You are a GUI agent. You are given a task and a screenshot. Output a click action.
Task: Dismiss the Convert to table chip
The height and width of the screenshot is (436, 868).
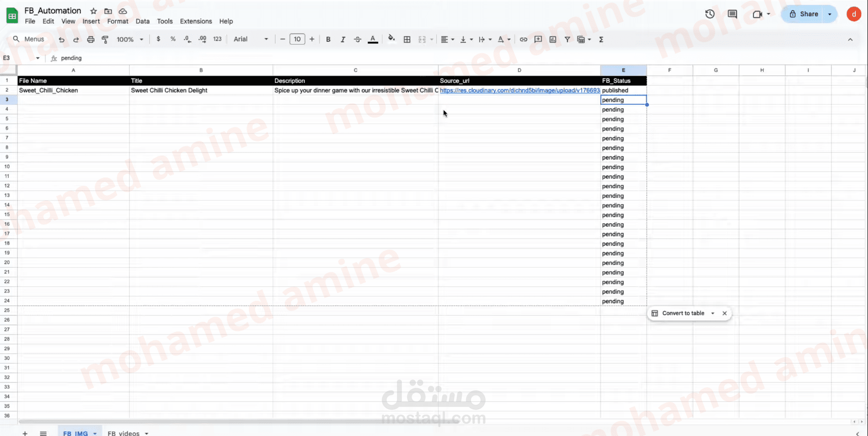pos(724,313)
